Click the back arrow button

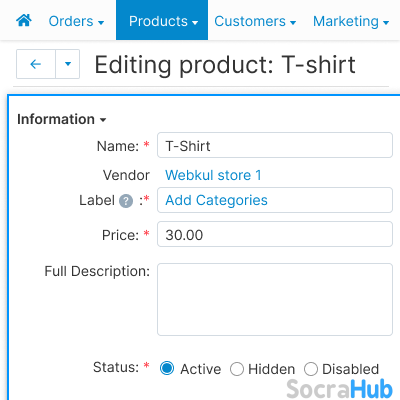[36, 64]
